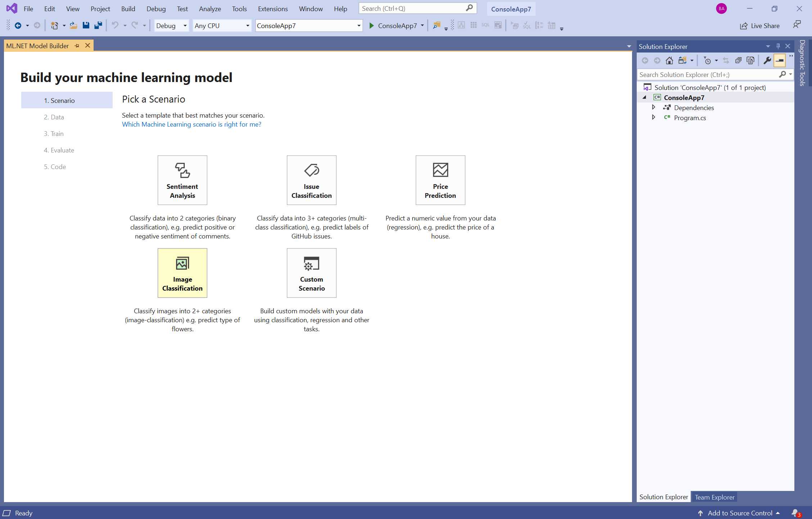The image size is (812, 519).
Task: Open the Extensions menu
Action: tap(273, 9)
